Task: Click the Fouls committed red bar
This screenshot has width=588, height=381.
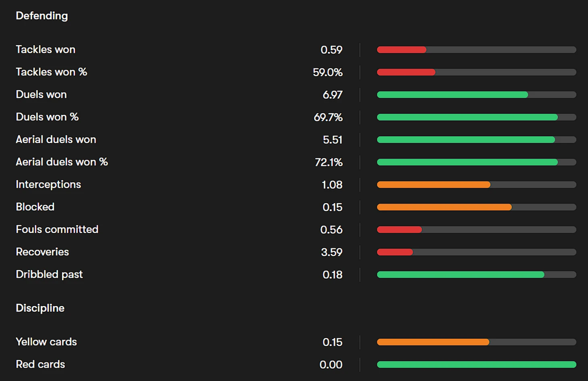Action: [399, 230]
